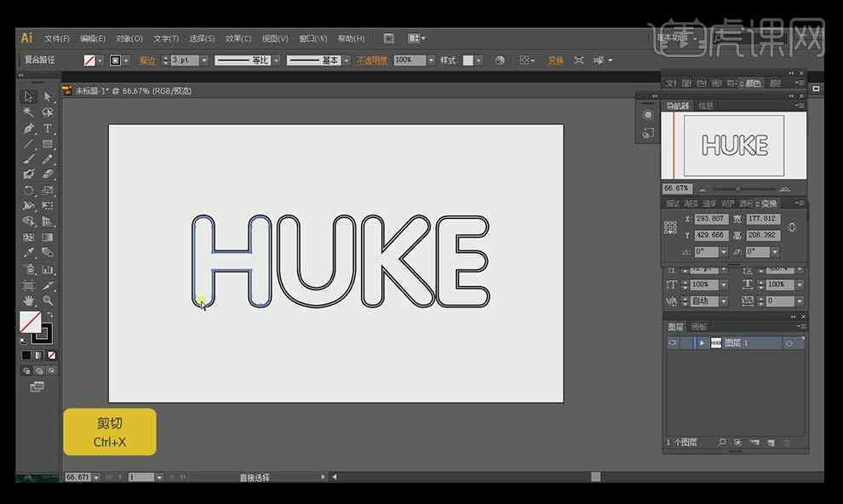
Task: Open 等比 width profile dropdown
Action: [x=277, y=60]
